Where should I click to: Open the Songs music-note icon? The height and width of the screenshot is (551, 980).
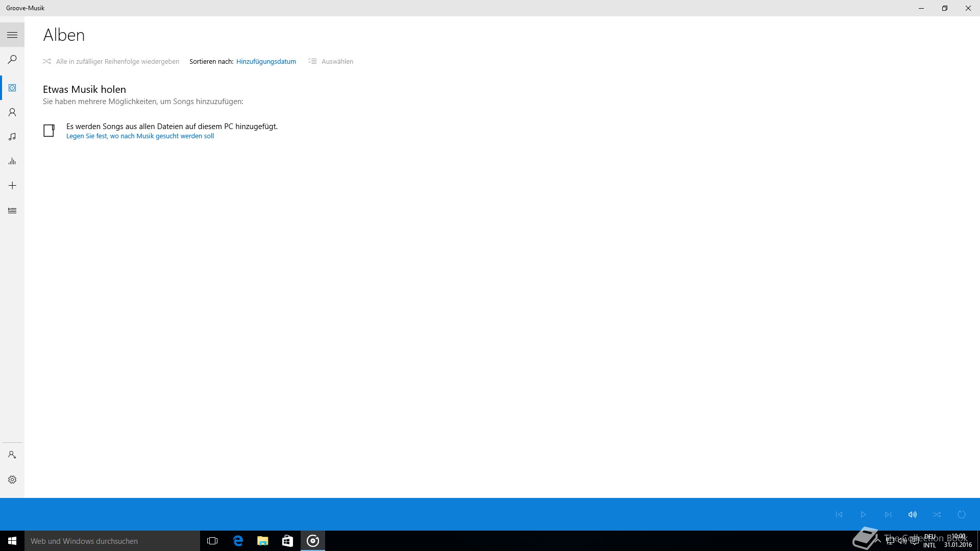(12, 137)
